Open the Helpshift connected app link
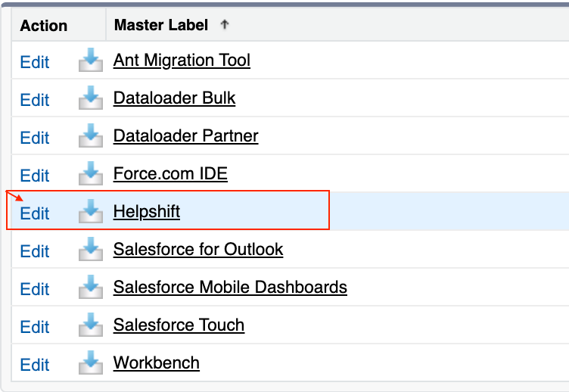569x392 pixels. pyautogui.click(x=147, y=211)
